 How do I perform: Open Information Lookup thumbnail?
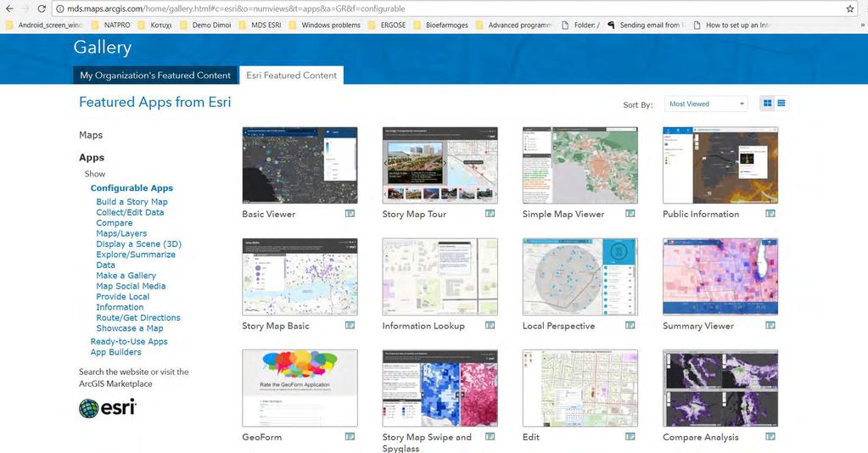click(x=440, y=277)
